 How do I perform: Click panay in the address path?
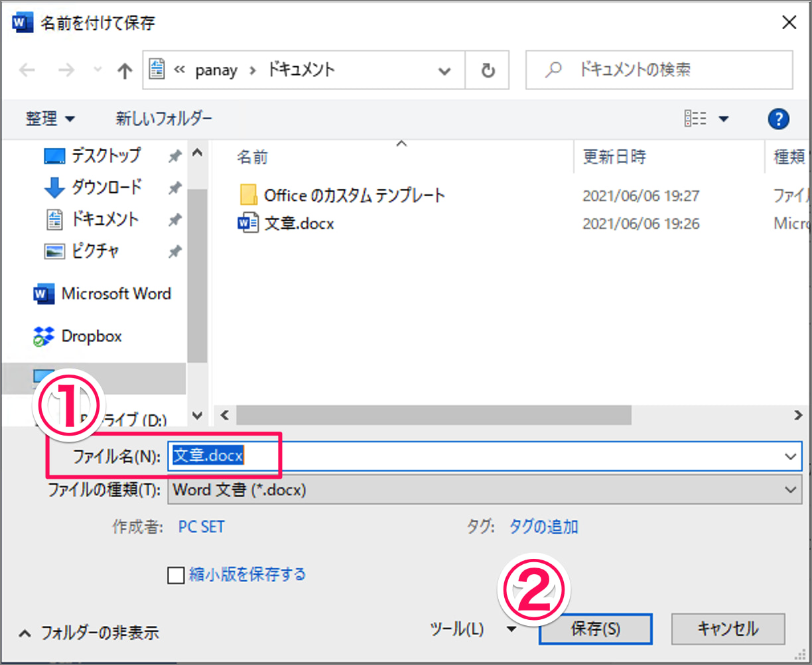[216, 70]
